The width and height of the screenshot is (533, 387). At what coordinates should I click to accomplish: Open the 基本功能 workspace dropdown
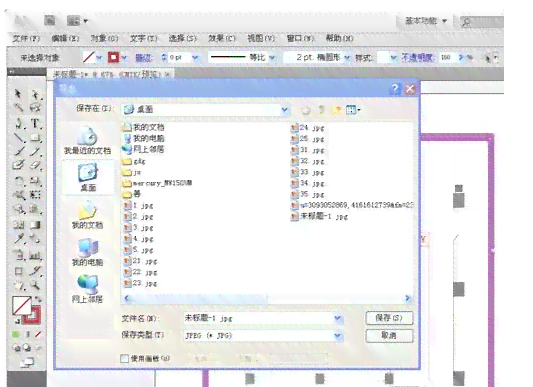coord(426,21)
